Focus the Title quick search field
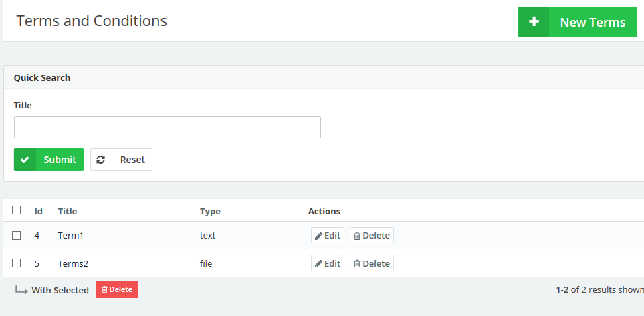Image resolution: width=644 pixels, height=316 pixels. 167,127
